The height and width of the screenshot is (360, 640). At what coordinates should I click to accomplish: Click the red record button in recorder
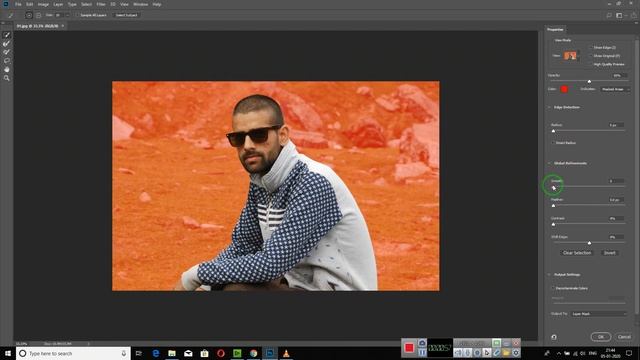coord(409,348)
